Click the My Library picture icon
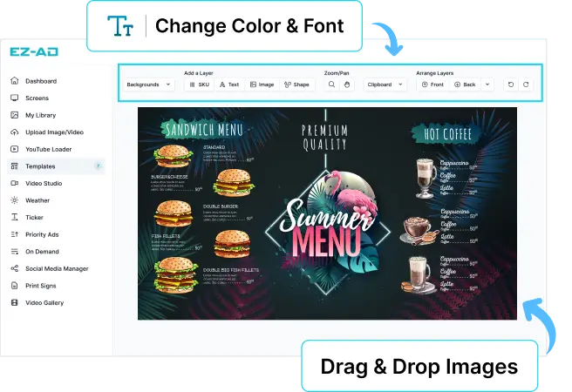Viewport: 572px width, 392px height. (x=15, y=115)
